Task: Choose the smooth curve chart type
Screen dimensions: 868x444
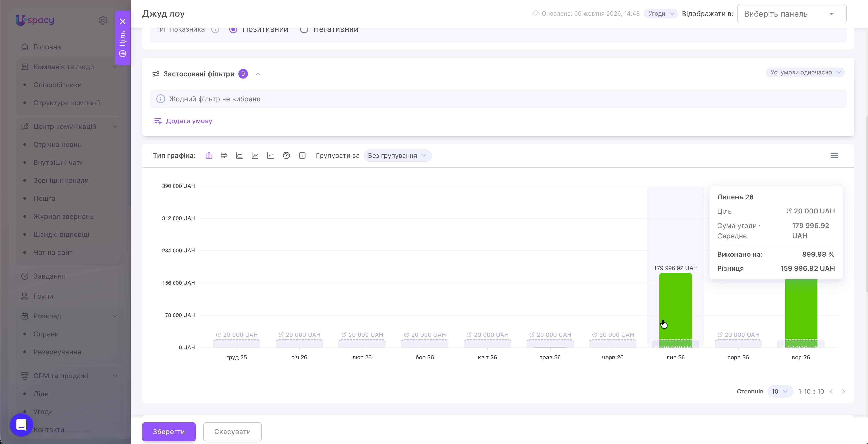Action: (x=271, y=155)
